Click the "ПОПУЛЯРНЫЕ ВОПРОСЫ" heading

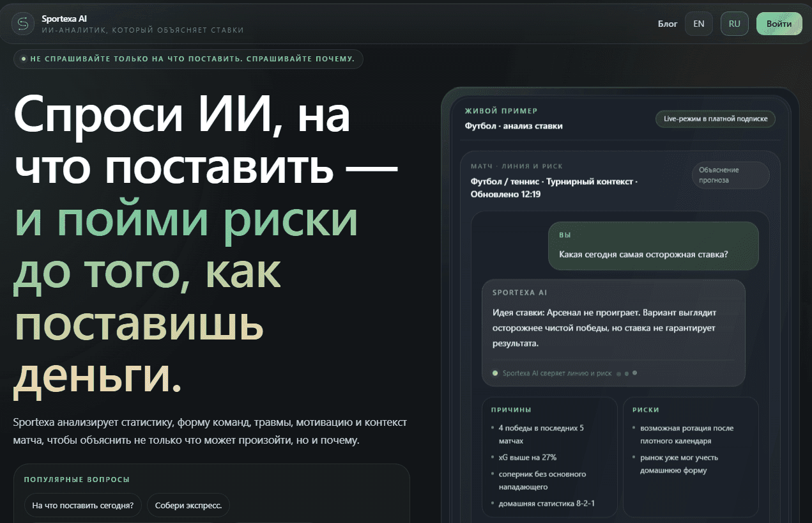[x=77, y=480]
